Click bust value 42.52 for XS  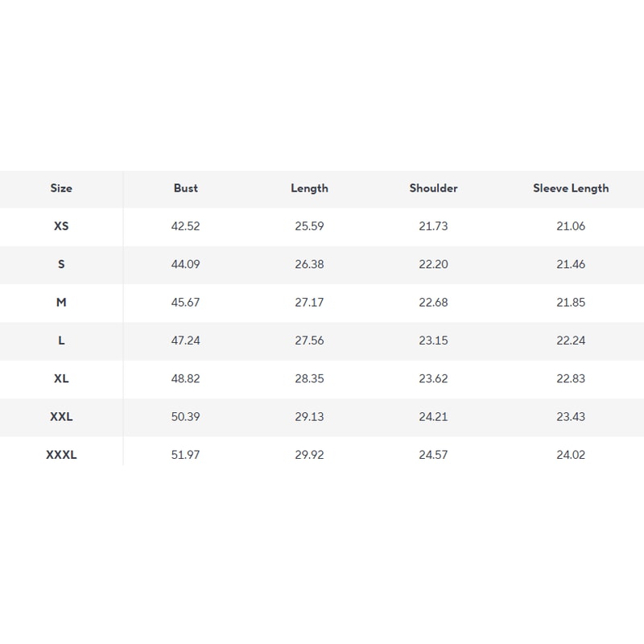[186, 226]
